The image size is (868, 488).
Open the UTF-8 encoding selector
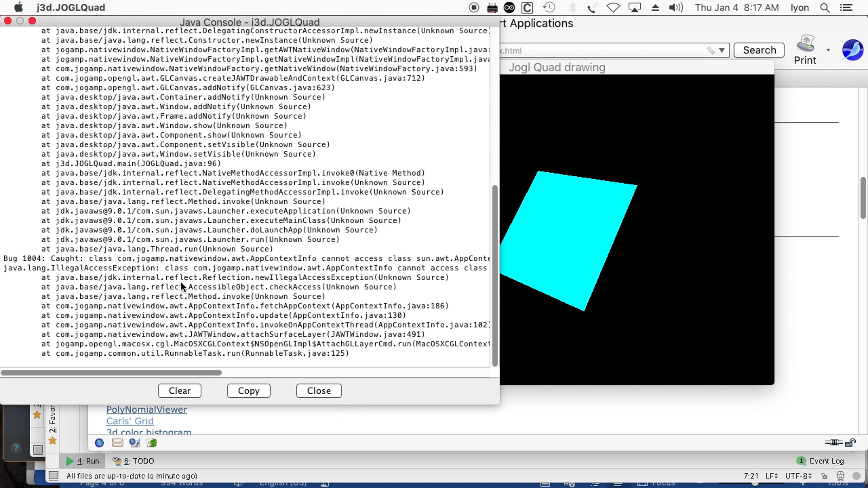(799, 476)
